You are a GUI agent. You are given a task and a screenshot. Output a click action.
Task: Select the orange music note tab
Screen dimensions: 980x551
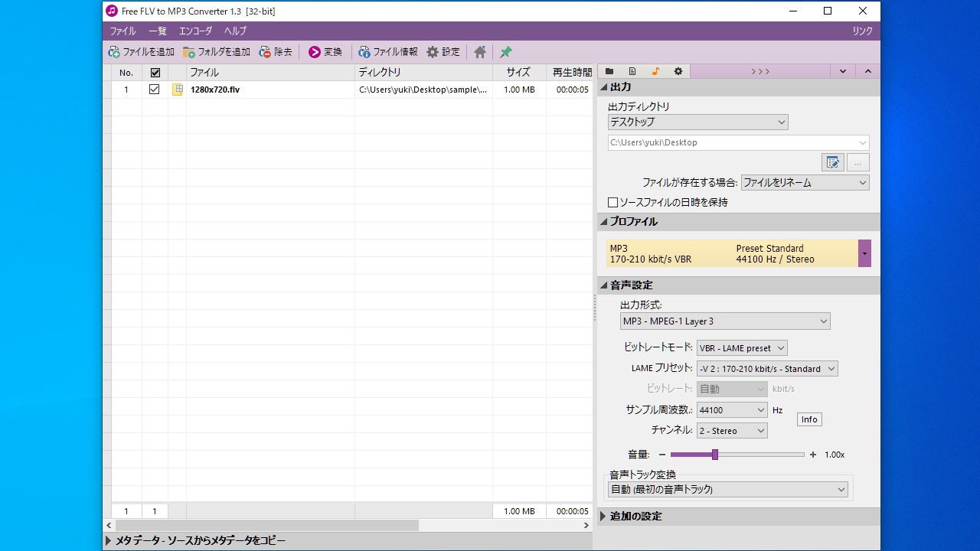(655, 71)
